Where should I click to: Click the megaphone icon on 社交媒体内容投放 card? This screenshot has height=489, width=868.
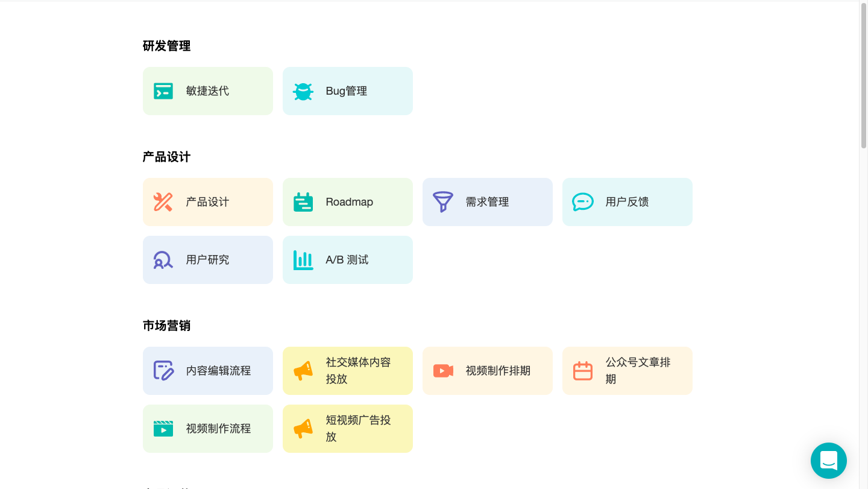303,371
